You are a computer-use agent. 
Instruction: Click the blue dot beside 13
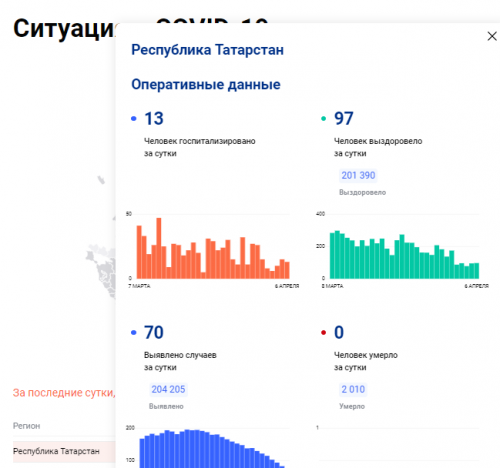point(134,118)
